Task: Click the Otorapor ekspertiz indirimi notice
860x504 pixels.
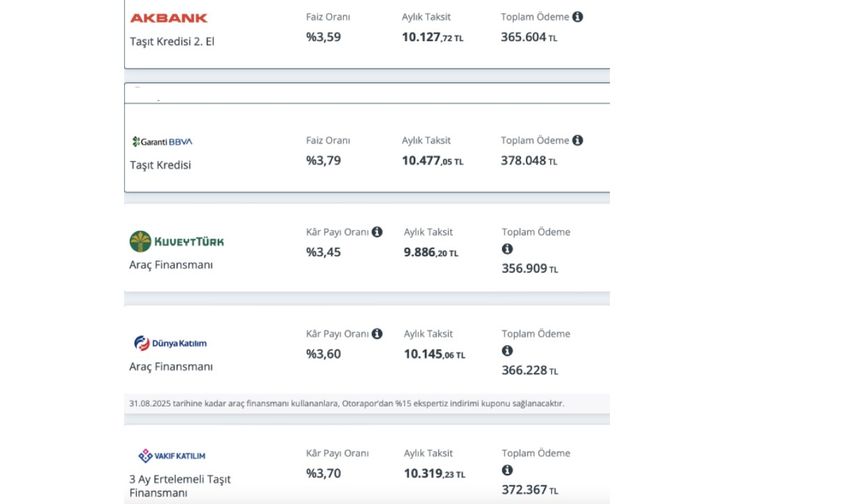Action: [x=347, y=404]
